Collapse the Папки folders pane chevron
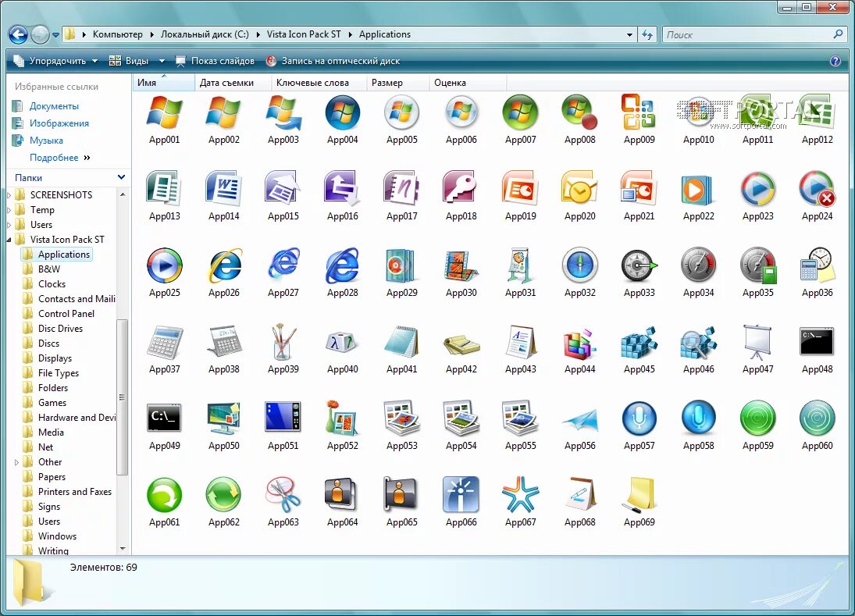The width and height of the screenshot is (855, 616). click(x=122, y=177)
